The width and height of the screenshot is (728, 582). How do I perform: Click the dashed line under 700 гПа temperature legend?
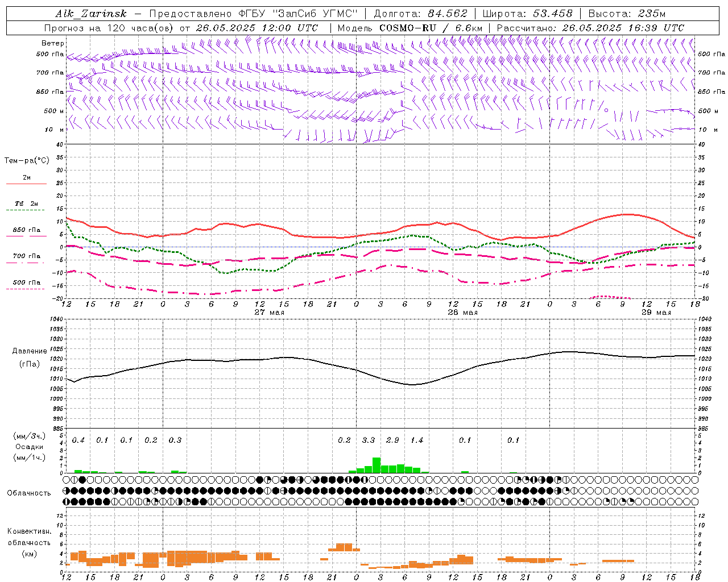pos(26,264)
